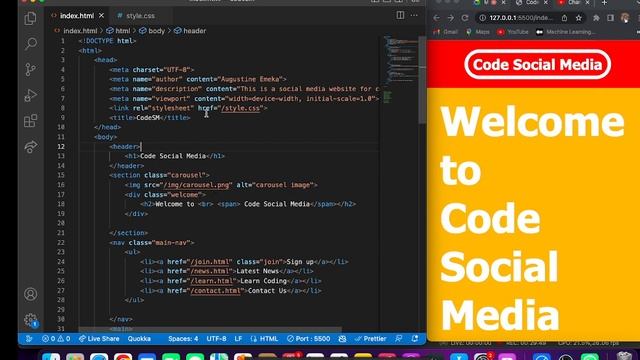Open notifications bell in status bar
The image size is (640, 360).
point(415,339)
